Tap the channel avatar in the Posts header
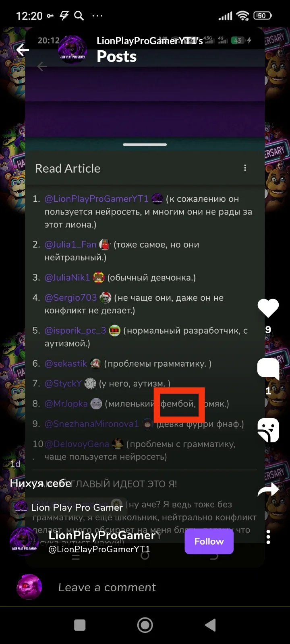Image resolution: width=290 pixels, height=644 pixels. coord(72,50)
